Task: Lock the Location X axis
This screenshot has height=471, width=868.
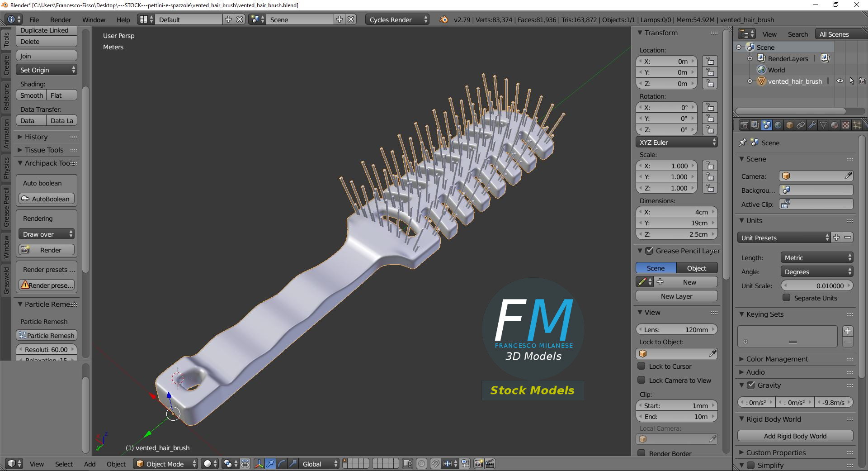Action: tap(710, 61)
